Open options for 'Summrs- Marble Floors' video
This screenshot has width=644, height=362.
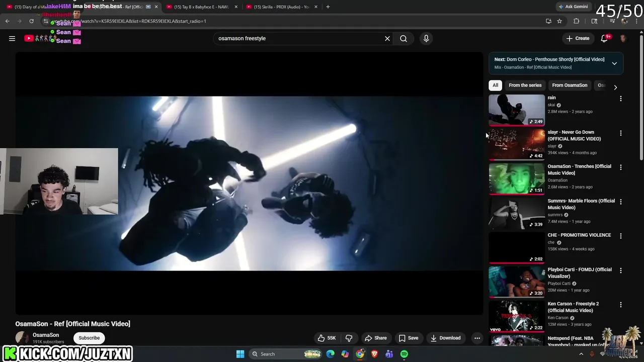coord(620,202)
